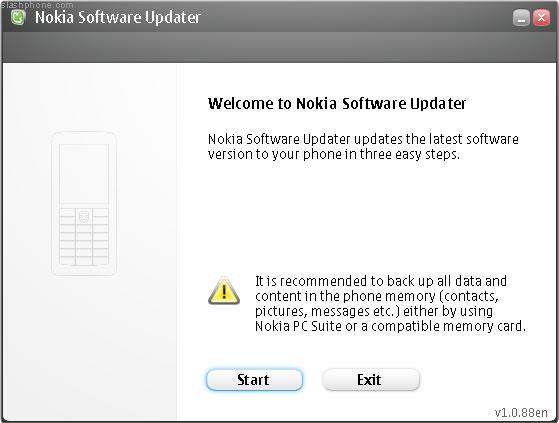
Task: Click the dark gray band under title bar
Action: coord(279,47)
